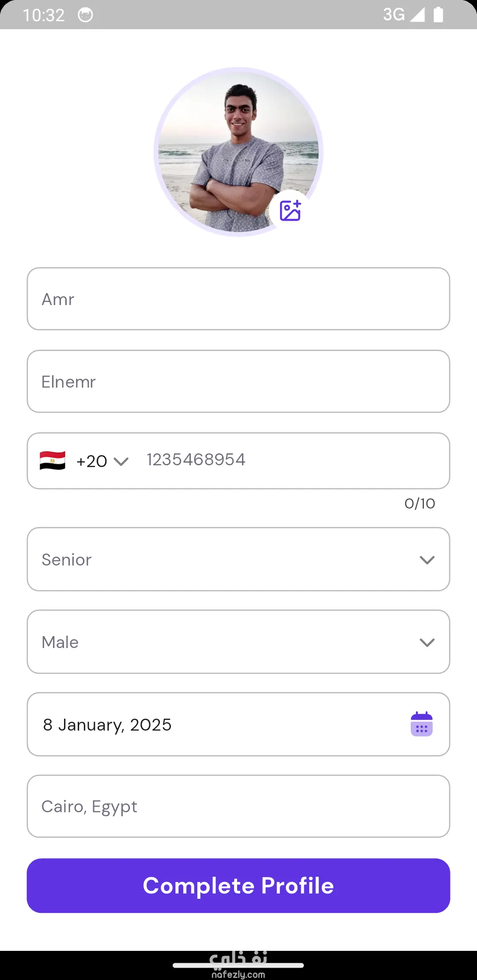Tap the Egypt flag icon

coord(53,460)
